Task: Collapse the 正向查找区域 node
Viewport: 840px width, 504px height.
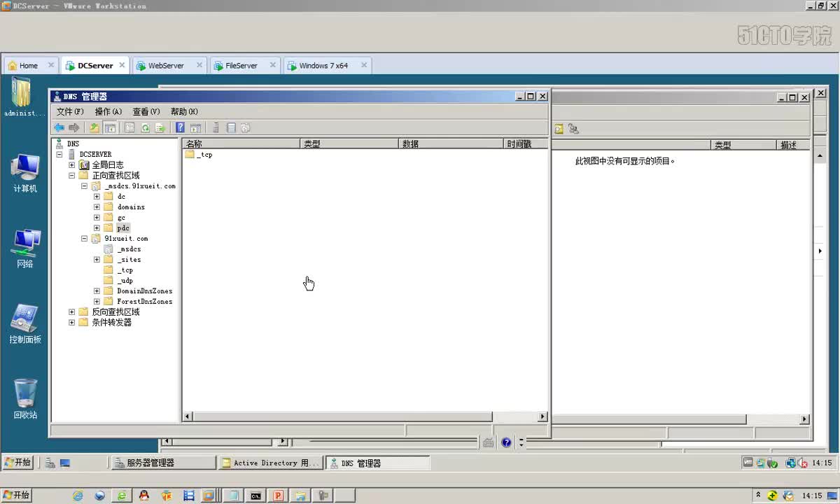Action: click(x=71, y=175)
